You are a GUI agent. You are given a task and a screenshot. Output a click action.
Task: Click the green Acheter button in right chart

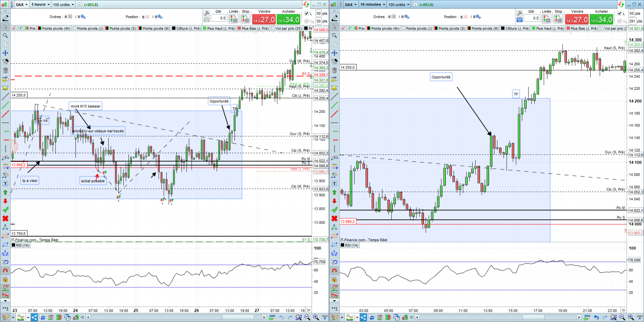pyautogui.click(x=601, y=19)
